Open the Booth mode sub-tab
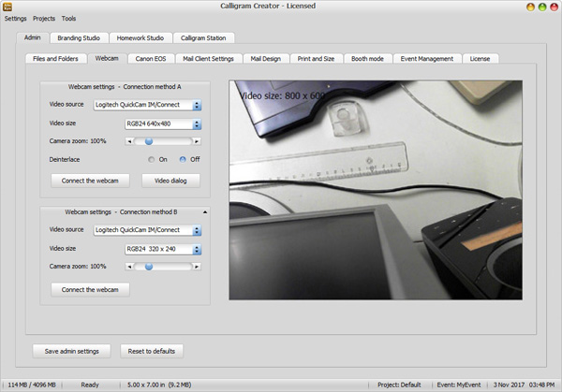The height and width of the screenshot is (392, 562). pyautogui.click(x=367, y=59)
